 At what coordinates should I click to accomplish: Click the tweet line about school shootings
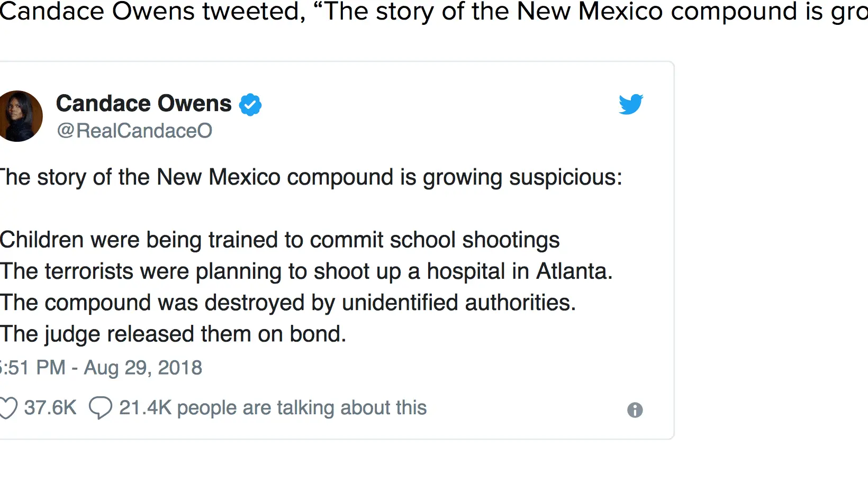point(279,240)
